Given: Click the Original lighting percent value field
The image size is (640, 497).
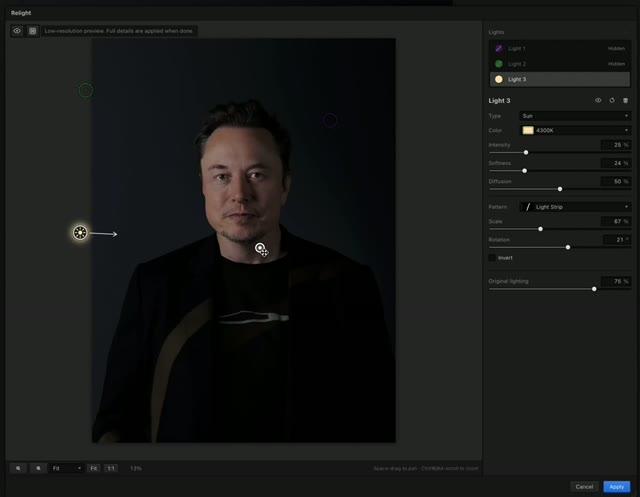Looking at the screenshot, I should pyautogui.click(x=616, y=281).
